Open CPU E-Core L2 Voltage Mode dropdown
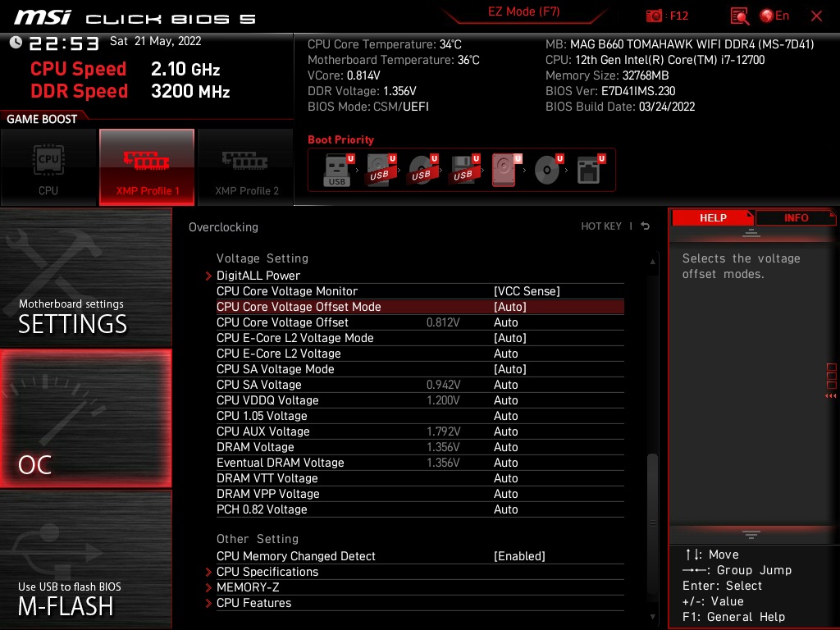 coord(510,338)
